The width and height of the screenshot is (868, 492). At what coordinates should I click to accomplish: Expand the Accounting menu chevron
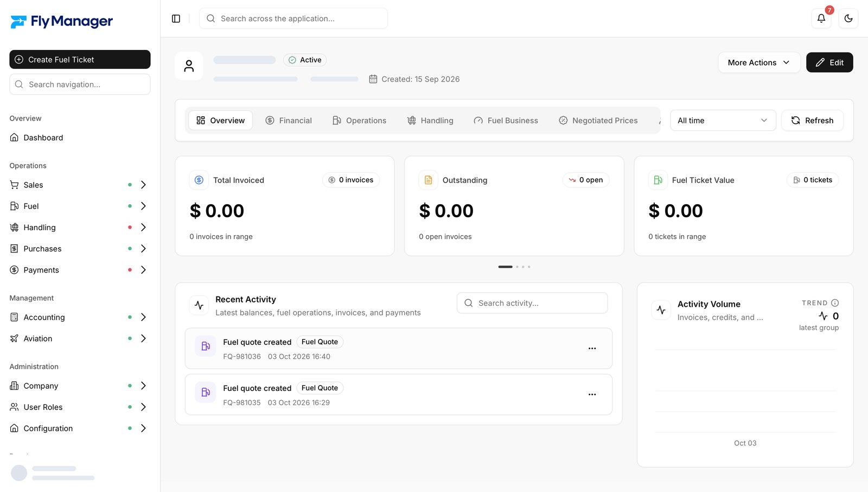tap(143, 317)
